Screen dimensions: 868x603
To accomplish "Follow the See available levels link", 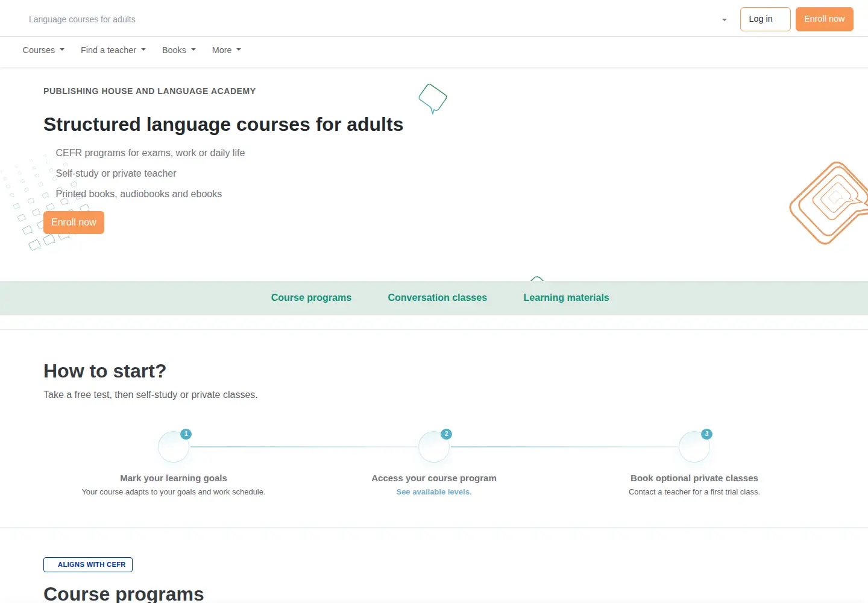I will [434, 492].
